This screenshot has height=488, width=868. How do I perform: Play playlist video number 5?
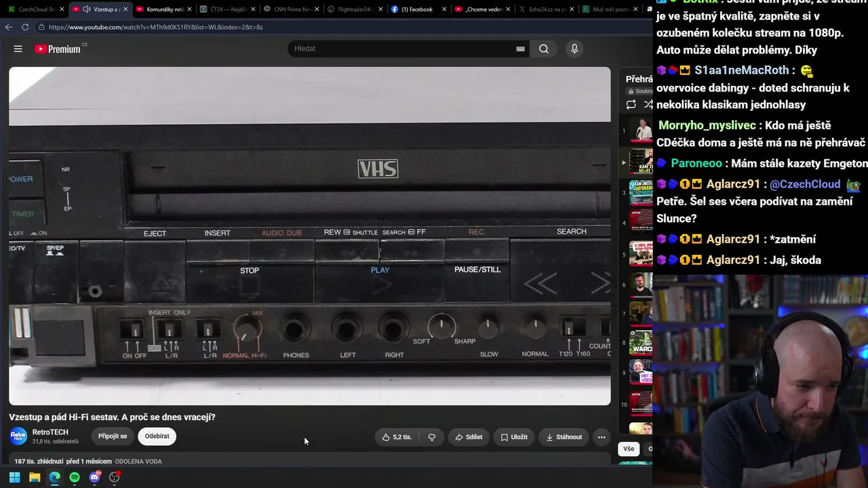pyautogui.click(x=640, y=254)
